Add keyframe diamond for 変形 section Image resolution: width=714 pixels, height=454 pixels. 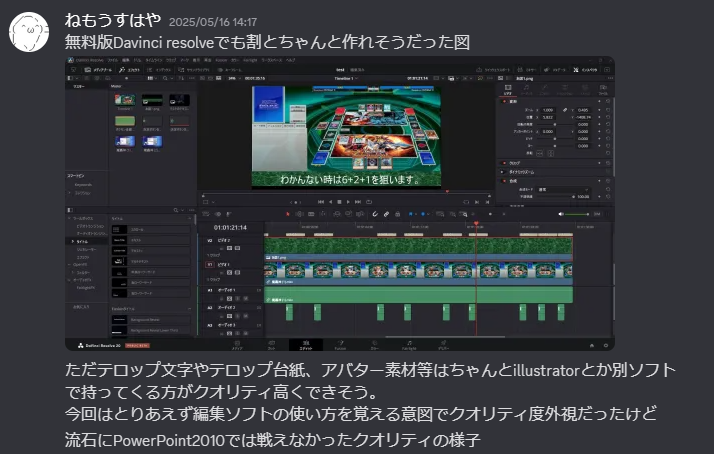pos(599,101)
